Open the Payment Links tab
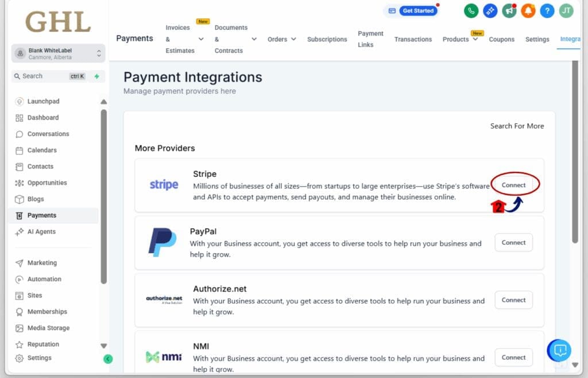This screenshot has width=588, height=378. [x=370, y=39]
